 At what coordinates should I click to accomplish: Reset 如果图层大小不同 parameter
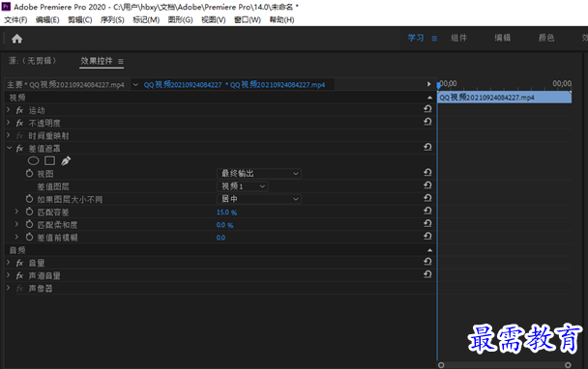click(427, 198)
